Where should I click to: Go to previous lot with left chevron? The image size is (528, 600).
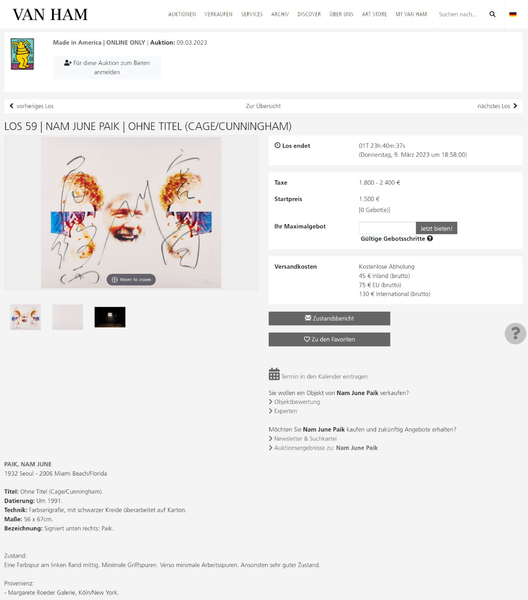[11, 106]
